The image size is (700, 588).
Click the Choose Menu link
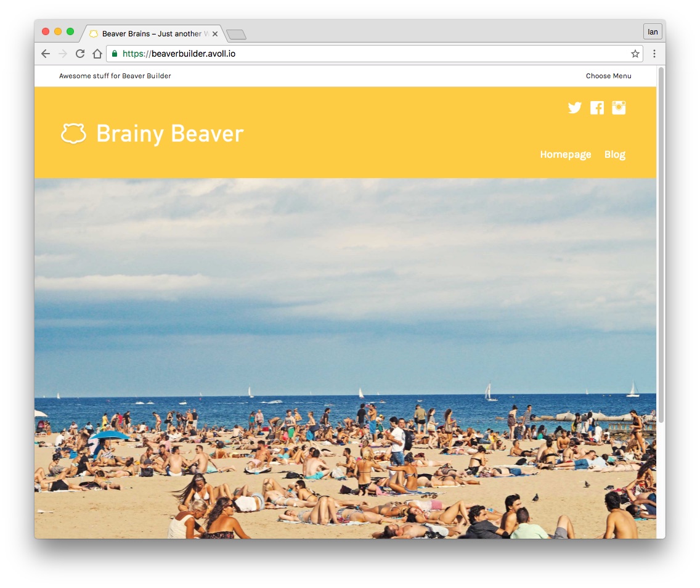tap(608, 76)
